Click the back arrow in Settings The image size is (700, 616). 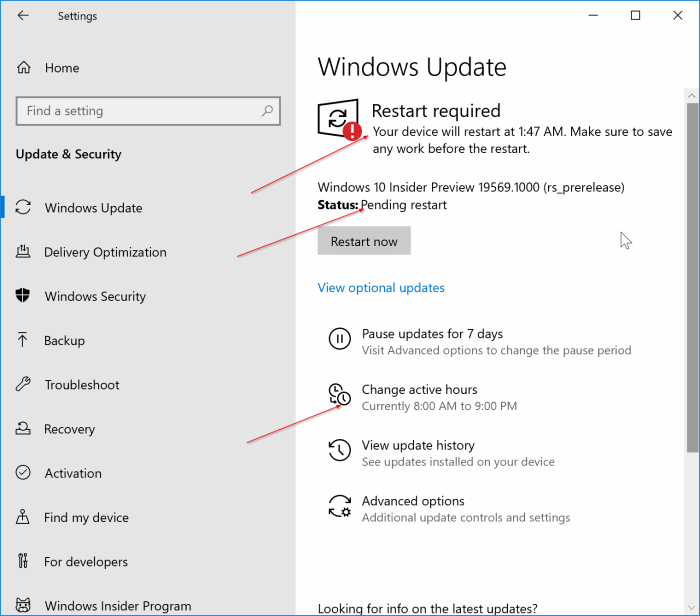tap(23, 16)
